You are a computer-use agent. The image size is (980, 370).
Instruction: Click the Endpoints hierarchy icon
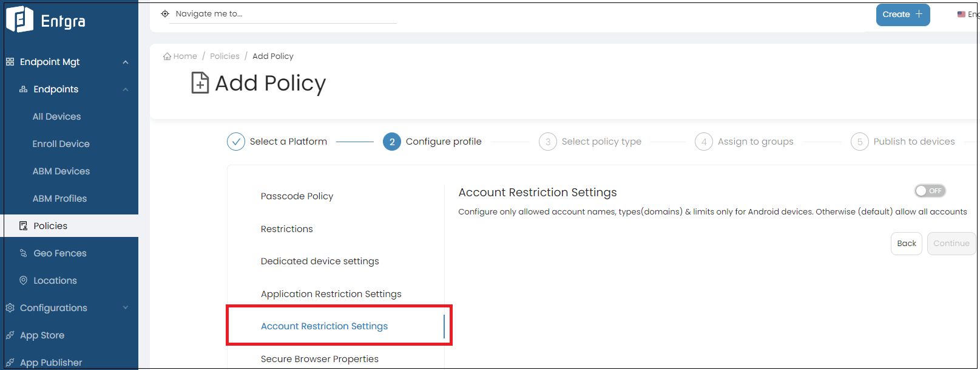(x=24, y=89)
